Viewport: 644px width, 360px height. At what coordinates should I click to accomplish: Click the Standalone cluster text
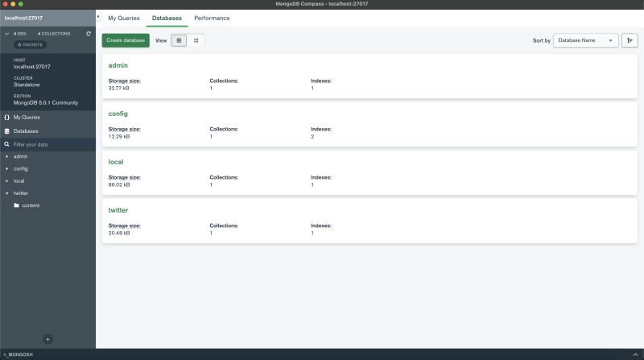point(27,85)
